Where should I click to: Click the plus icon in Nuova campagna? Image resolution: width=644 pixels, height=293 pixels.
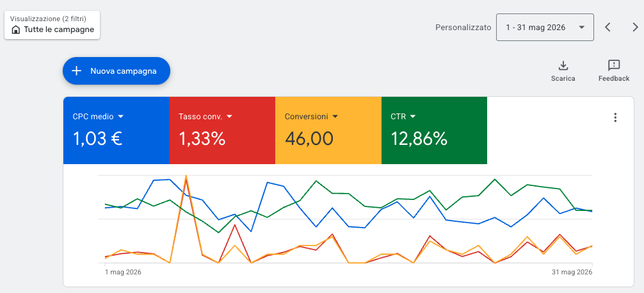tap(76, 71)
